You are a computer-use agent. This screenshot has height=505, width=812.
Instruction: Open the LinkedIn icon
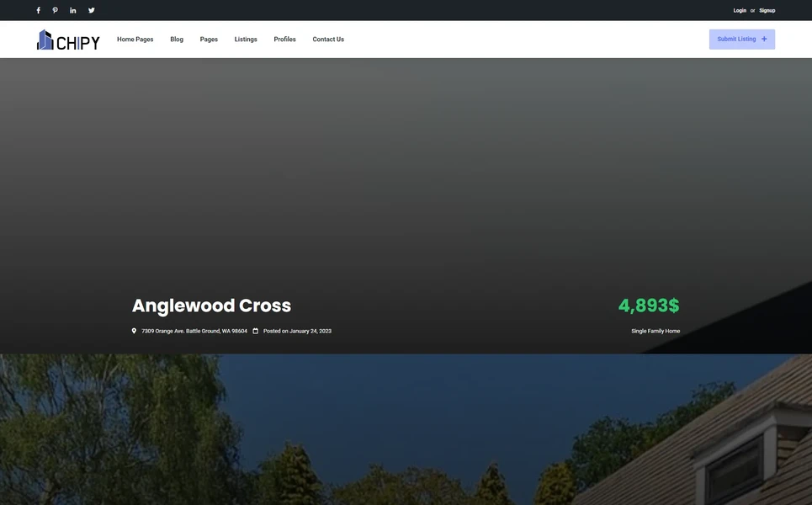[72, 10]
